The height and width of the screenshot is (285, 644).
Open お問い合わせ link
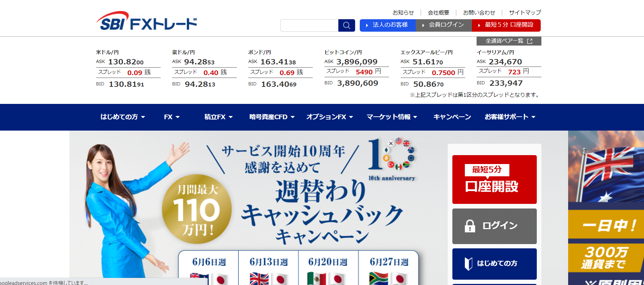[479, 12]
